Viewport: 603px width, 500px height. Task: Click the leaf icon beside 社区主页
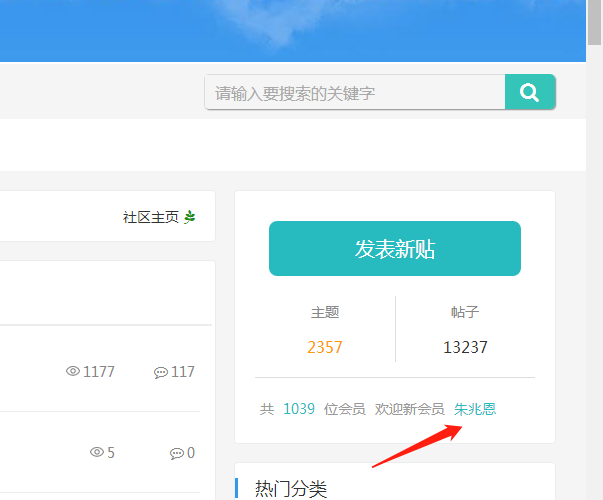190,217
